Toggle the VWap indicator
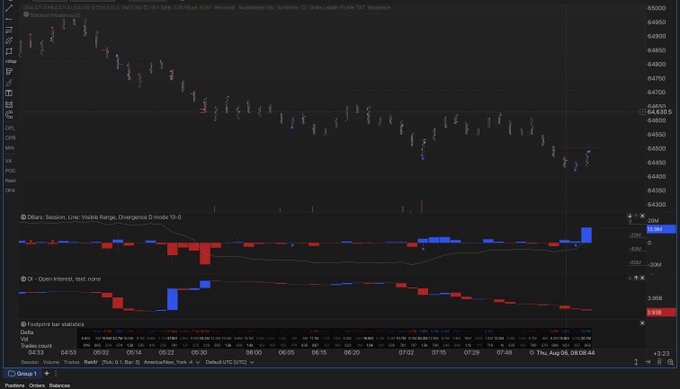 [x=10, y=61]
